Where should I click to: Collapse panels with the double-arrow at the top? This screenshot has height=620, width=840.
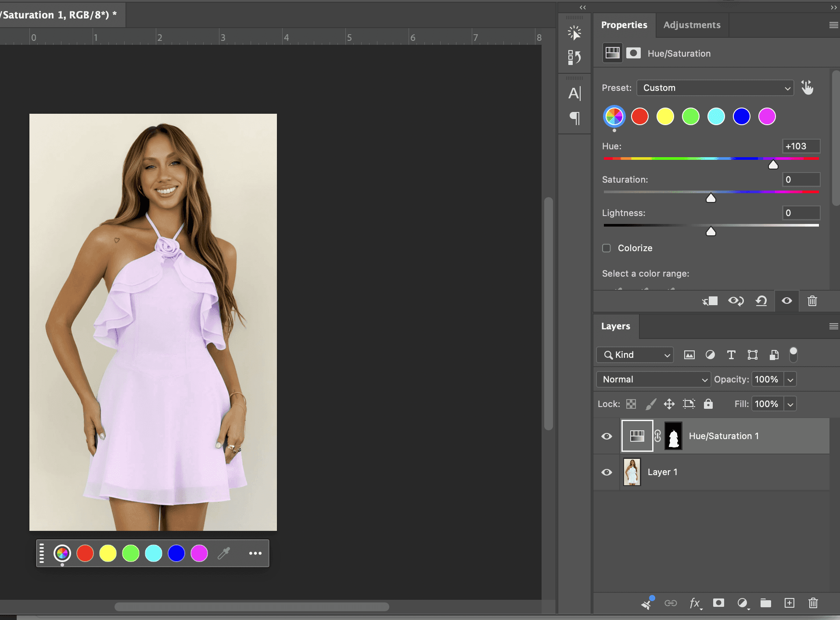583,7
